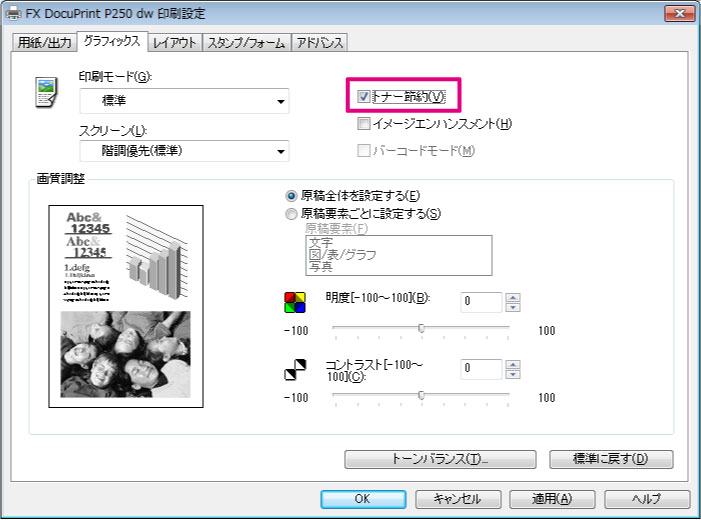Image resolution: width=701 pixels, height=520 pixels.
Task: Uncheck the トナー節約 checkbox
Action: (364, 96)
